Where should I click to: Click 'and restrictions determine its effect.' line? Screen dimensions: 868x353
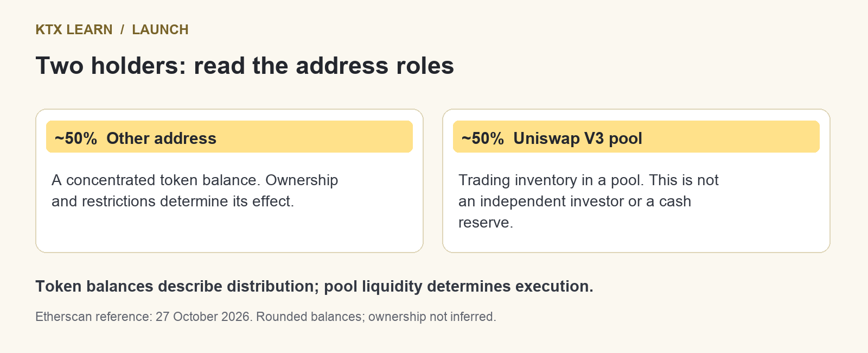pos(173,201)
